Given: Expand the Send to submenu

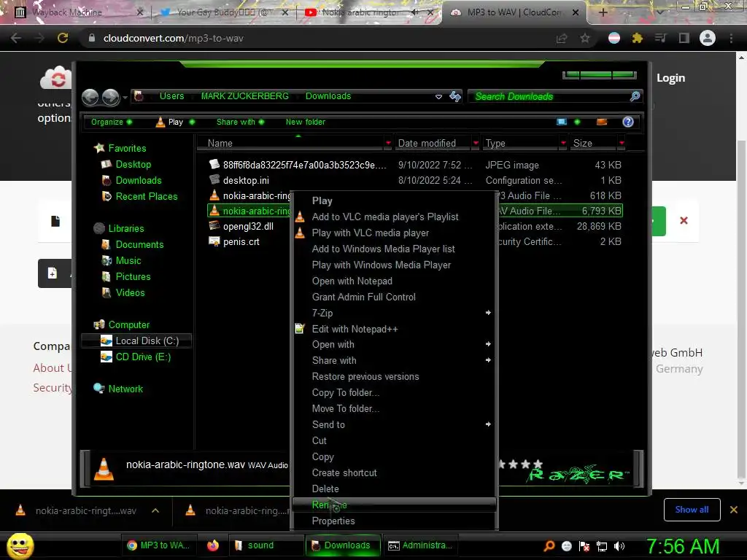Looking at the screenshot, I should [395, 425].
